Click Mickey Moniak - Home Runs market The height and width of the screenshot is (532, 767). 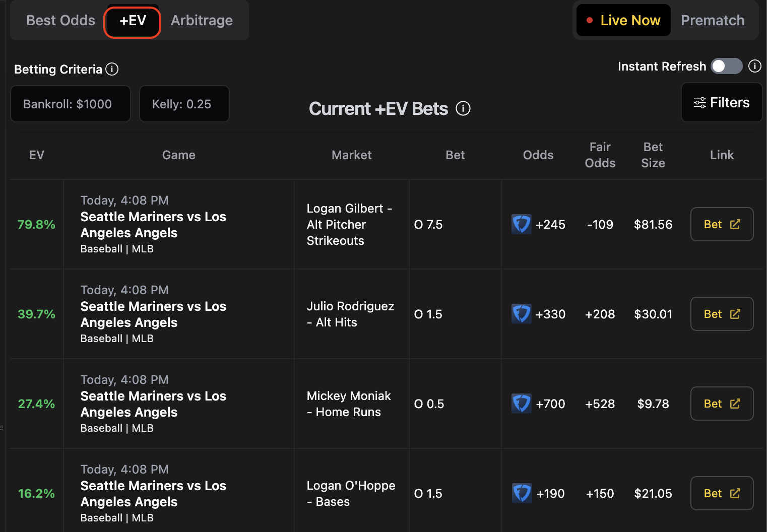click(349, 404)
